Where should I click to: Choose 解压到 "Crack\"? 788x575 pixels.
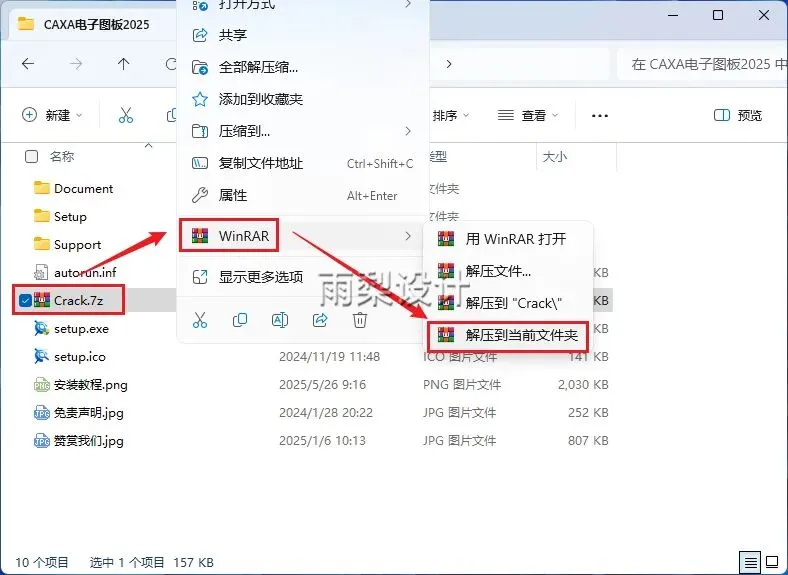508,303
